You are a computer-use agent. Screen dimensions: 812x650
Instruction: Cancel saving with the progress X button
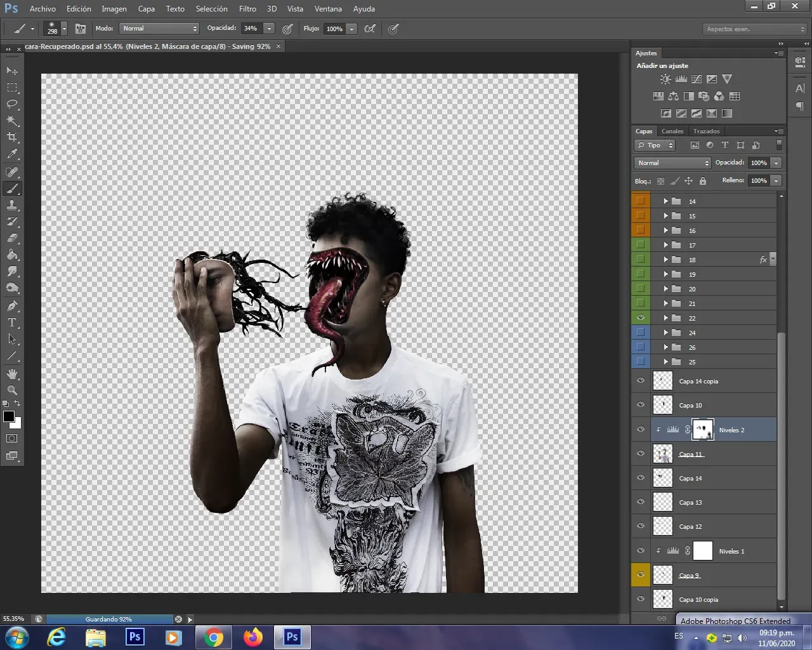(x=178, y=619)
